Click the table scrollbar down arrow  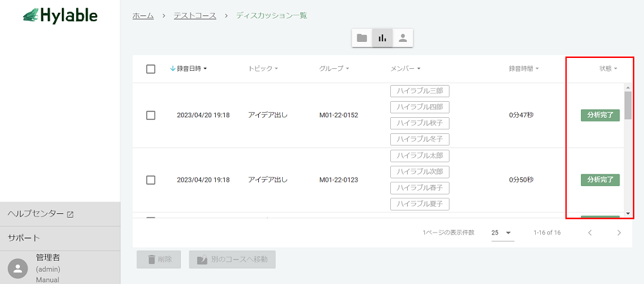(x=628, y=213)
